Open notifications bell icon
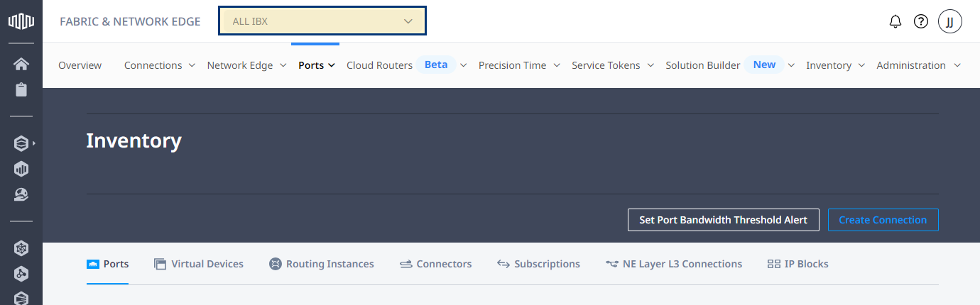The width and height of the screenshot is (980, 305). (x=895, y=21)
